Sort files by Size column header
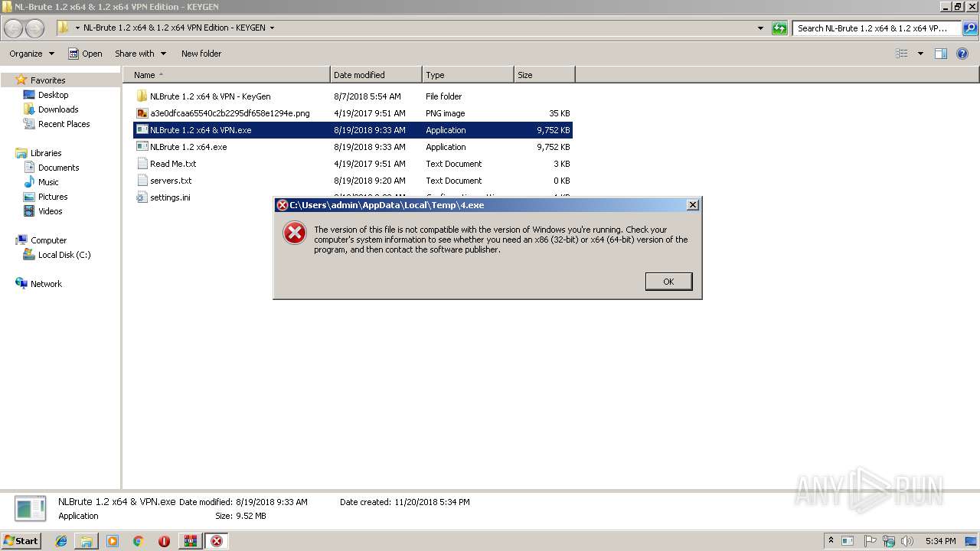The width and height of the screenshot is (980, 551). (544, 75)
